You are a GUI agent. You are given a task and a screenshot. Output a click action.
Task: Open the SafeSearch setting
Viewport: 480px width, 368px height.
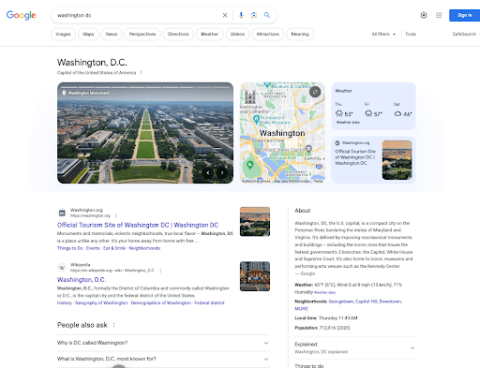(465, 34)
